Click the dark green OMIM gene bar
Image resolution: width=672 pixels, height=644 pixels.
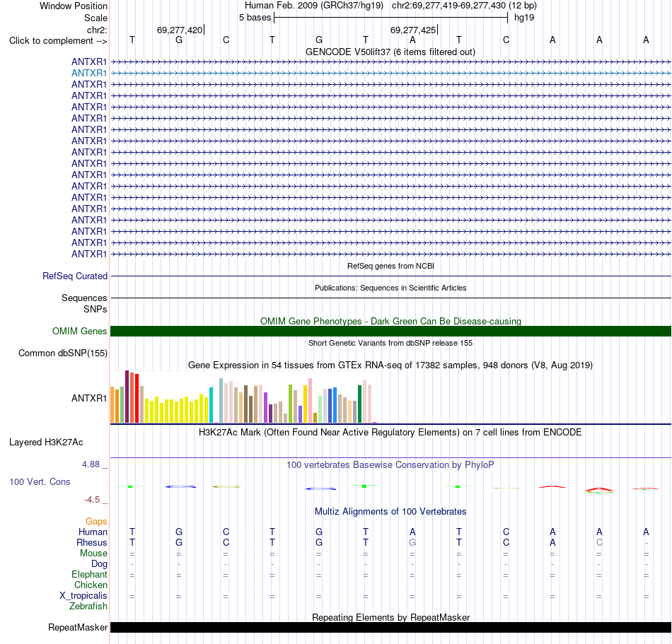pyautogui.click(x=391, y=331)
